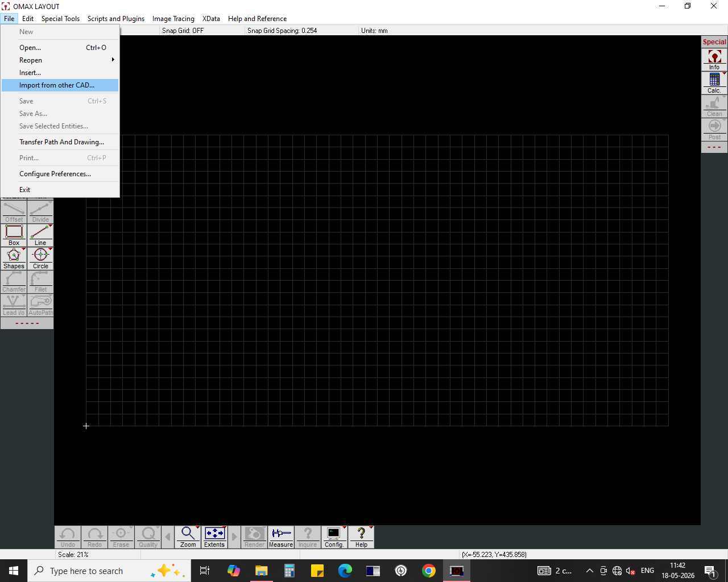The image size is (728, 582).
Task: Open the XData menu
Action: [x=211, y=19]
